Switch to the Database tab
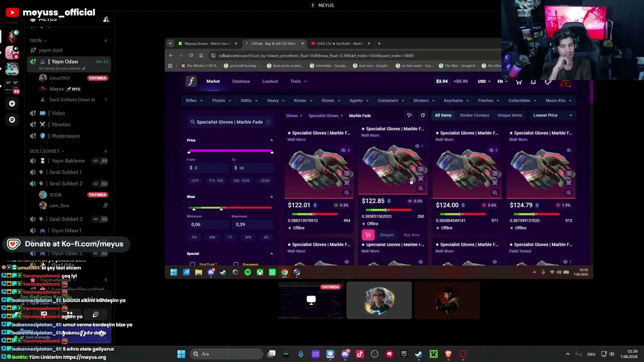Image resolution: width=644 pixels, height=362 pixels. [241, 81]
